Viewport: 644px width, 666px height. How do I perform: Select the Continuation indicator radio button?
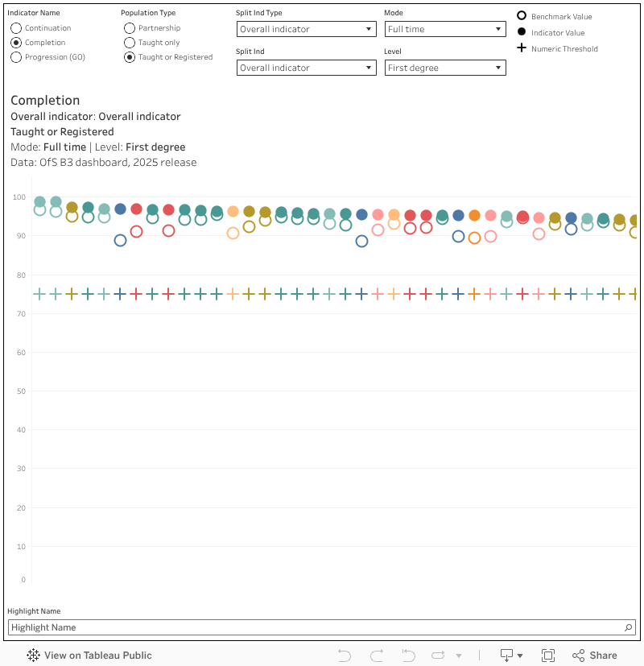pyautogui.click(x=16, y=28)
